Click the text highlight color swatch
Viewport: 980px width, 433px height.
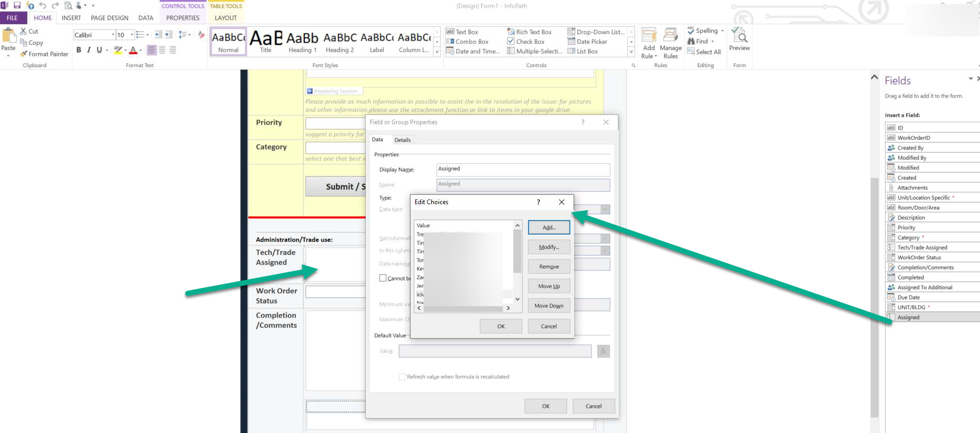[x=118, y=50]
